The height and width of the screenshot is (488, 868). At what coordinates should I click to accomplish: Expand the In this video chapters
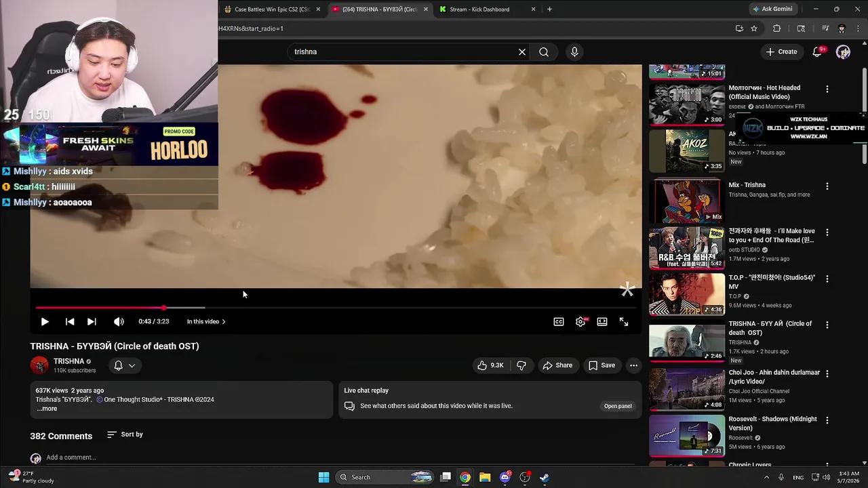[x=206, y=321]
